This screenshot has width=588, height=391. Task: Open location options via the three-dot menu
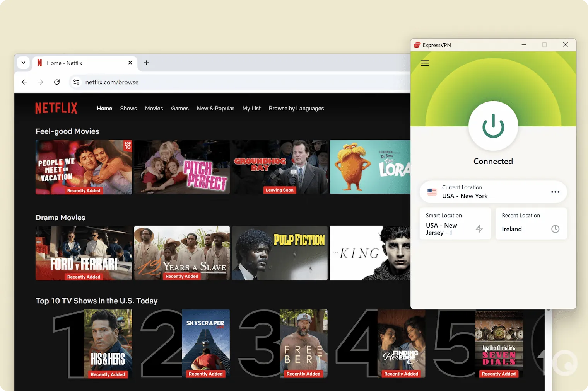(x=555, y=192)
